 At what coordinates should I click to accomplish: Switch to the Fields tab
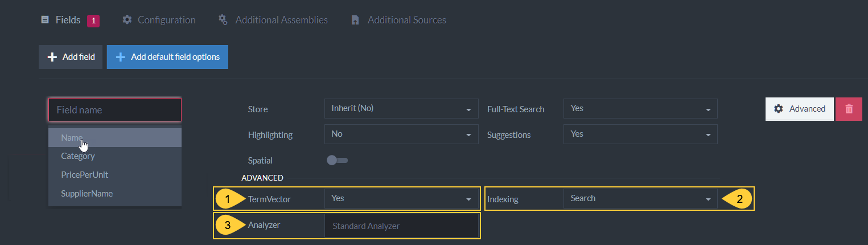69,20
